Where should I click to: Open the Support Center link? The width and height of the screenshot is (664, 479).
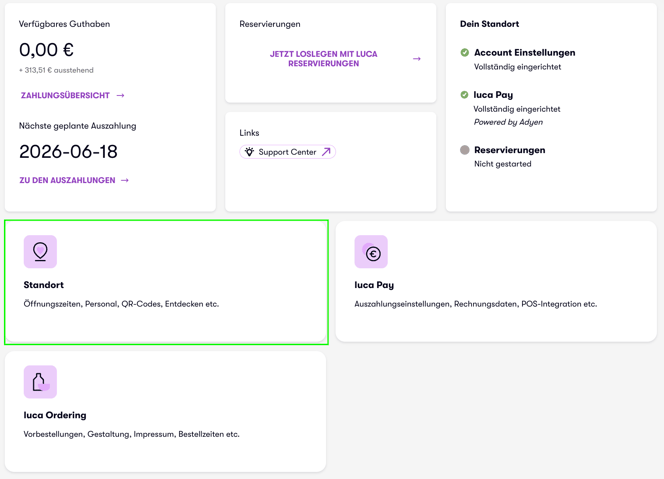(288, 152)
